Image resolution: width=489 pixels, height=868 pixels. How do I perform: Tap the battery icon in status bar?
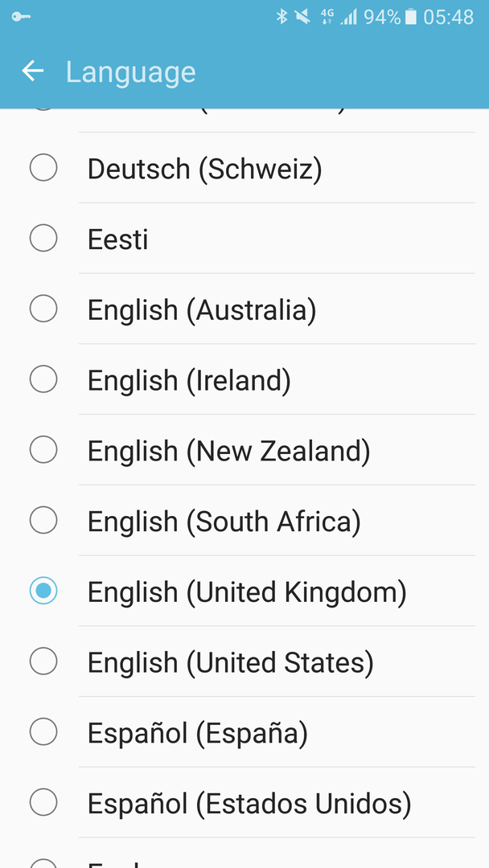point(410,17)
